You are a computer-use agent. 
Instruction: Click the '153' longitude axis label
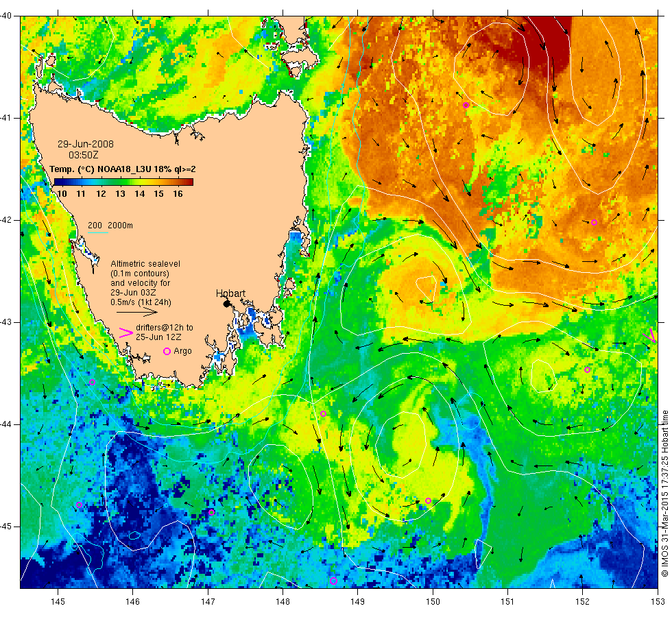pyautogui.click(x=658, y=601)
